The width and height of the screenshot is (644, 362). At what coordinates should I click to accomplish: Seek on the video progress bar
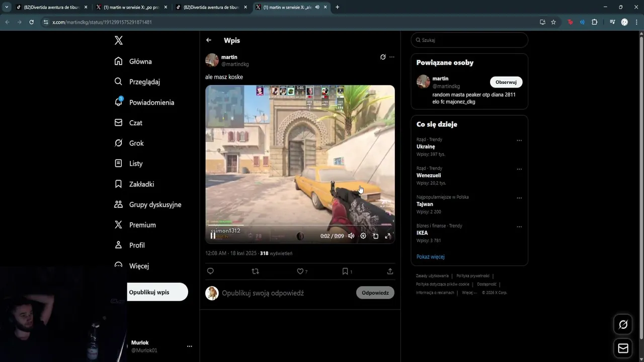(x=300, y=226)
